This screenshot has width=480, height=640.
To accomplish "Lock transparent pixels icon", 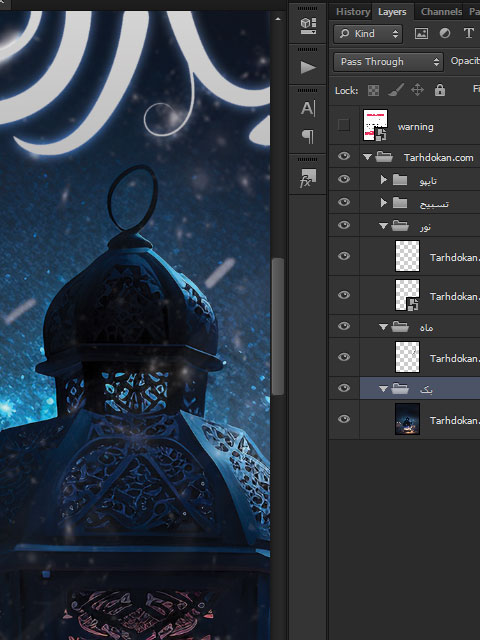I will coord(373,90).
